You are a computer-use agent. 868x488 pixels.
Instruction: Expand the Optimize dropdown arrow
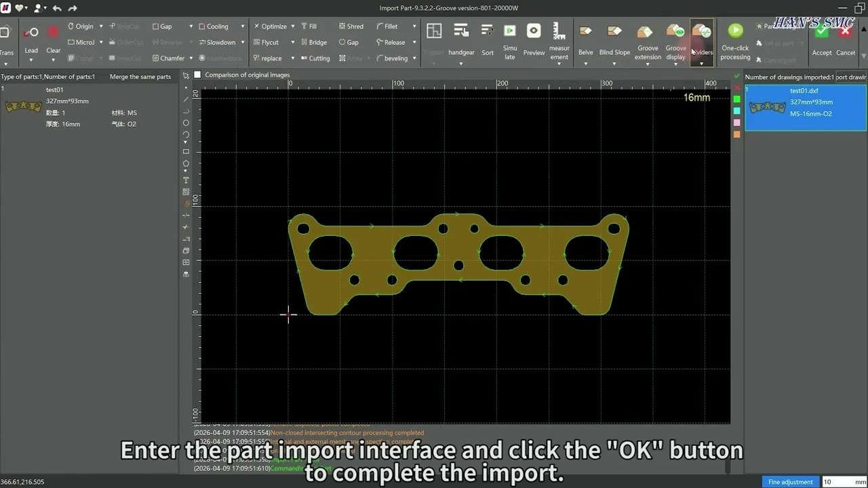point(292,26)
